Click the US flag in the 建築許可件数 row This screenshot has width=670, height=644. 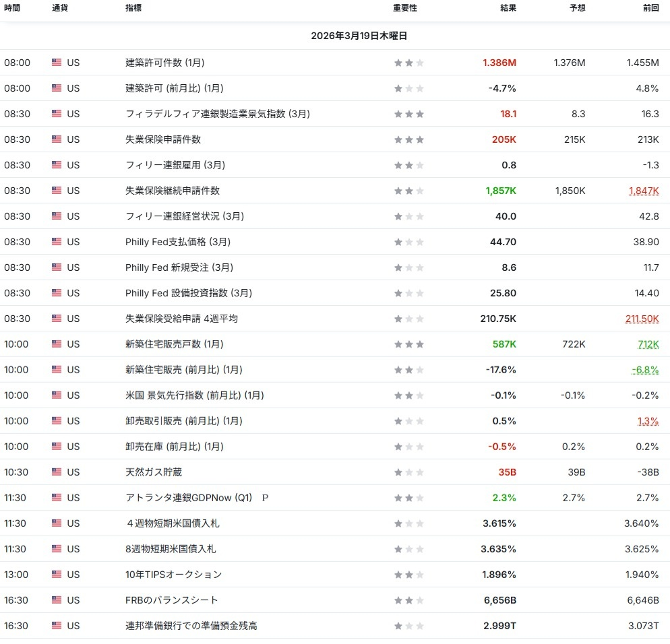click(57, 63)
